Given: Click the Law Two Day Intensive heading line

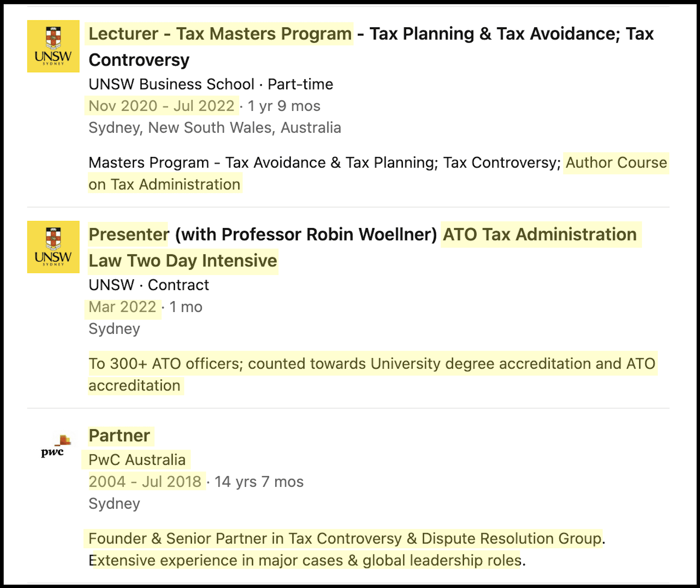Looking at the screenshot, I should (183, 261).
